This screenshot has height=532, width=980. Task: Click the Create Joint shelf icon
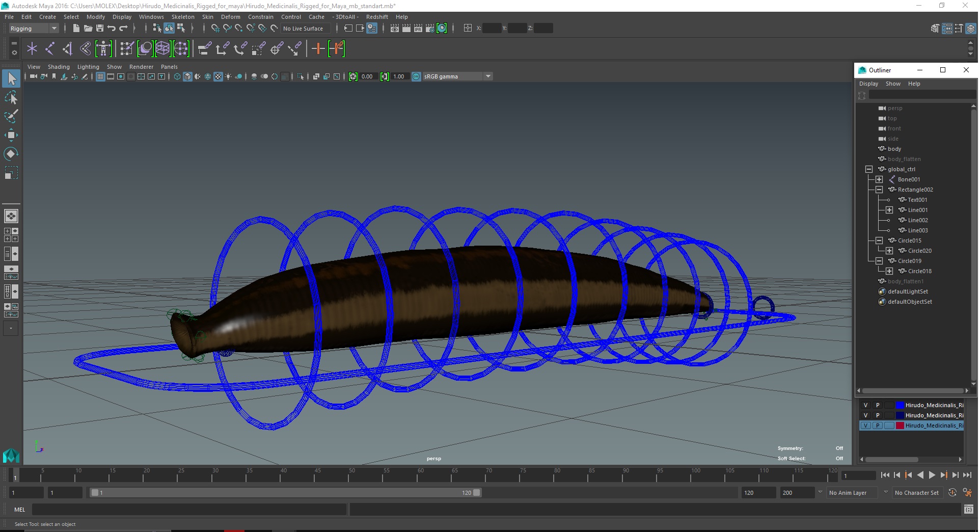[x=50, y=49]
